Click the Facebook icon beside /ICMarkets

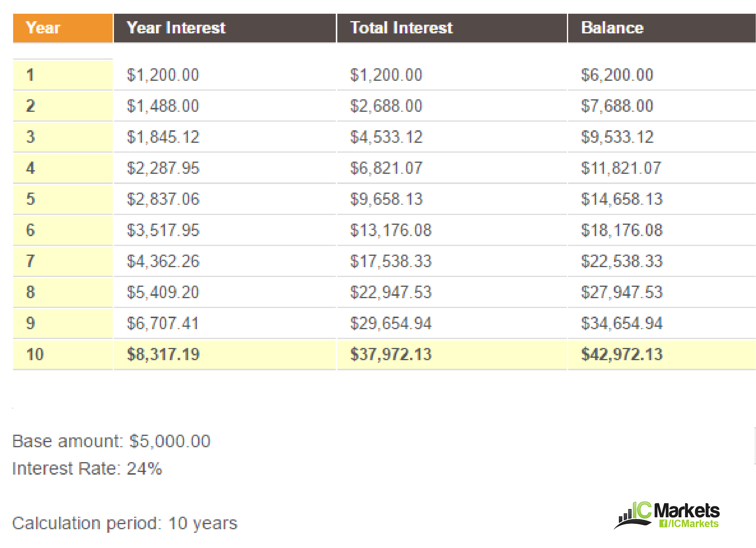coord(663,524)
